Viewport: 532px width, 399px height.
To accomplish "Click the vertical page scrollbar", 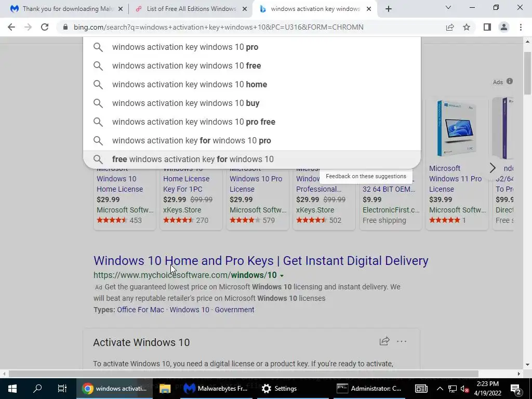I will (527, 73).
